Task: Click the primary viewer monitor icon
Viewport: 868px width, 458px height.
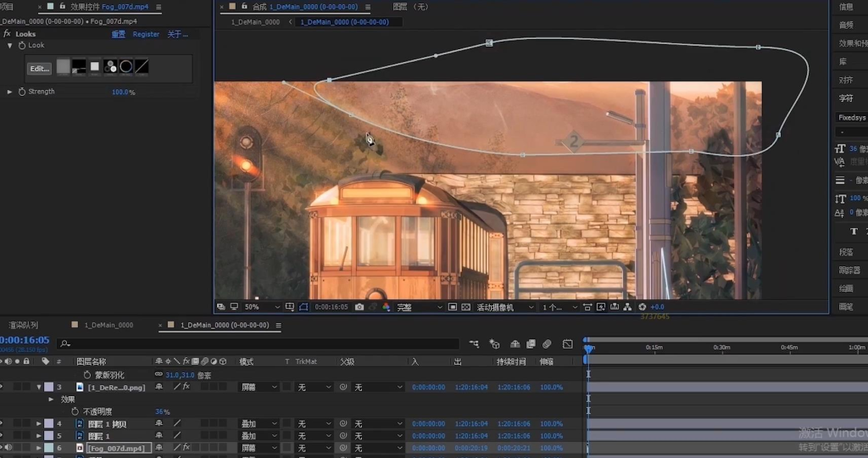Action: [234, 307]
